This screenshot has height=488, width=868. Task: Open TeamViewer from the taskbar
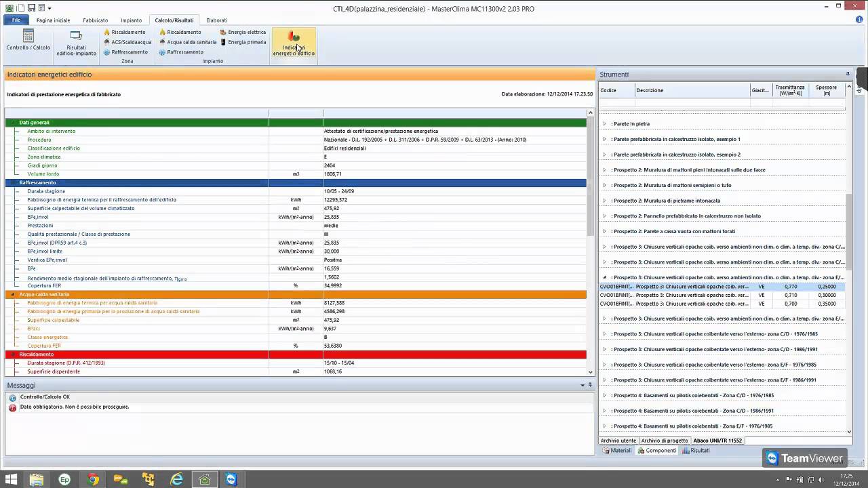231,479
